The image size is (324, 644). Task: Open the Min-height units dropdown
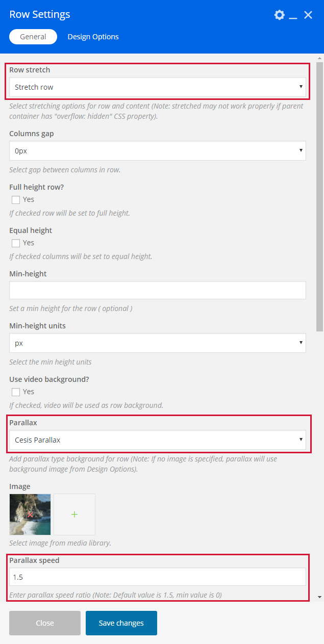point(157,343)
